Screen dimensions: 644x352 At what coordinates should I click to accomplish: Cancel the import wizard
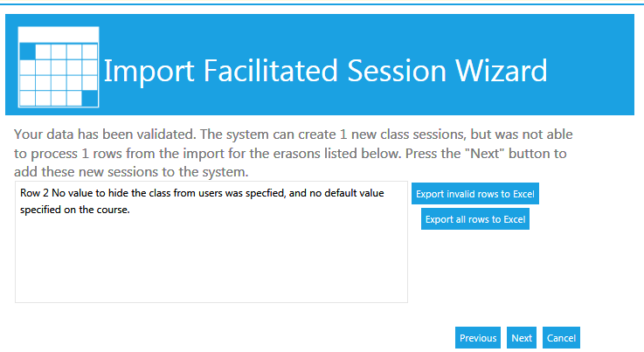click(560, 338)
